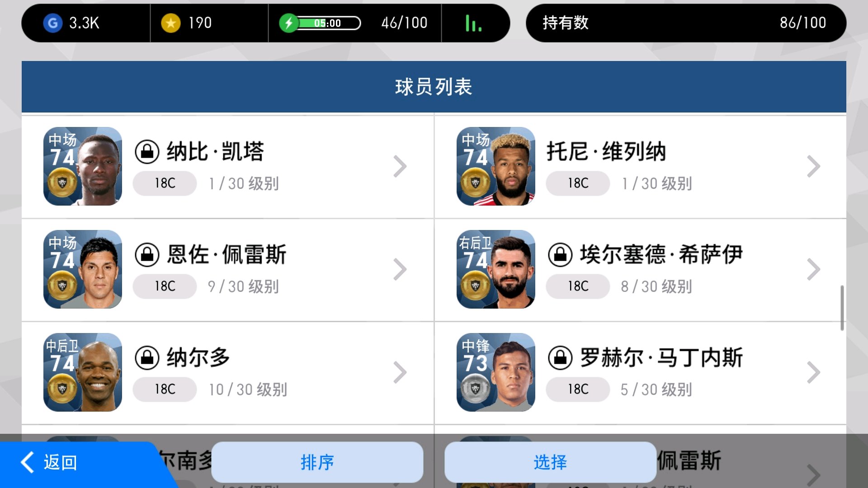
Task: Tap lock icon beside 纳比·凯塔
Action: point(147,152)
